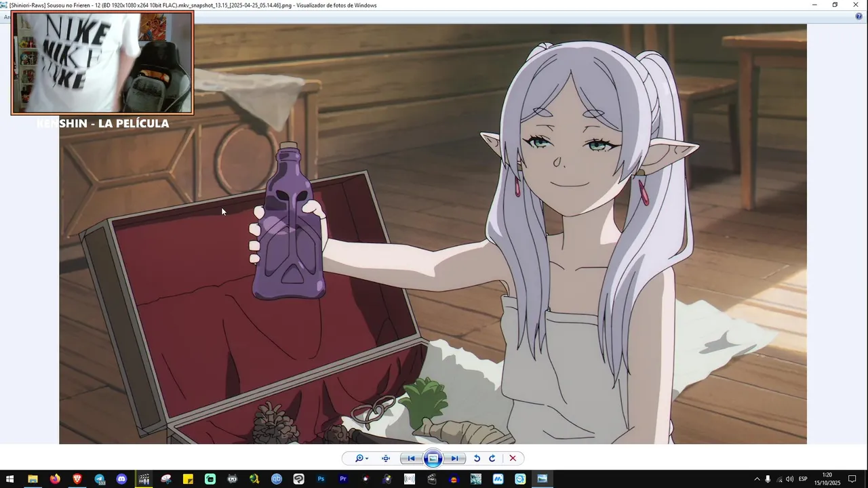Click the webcam overlay thumbnail
Viewport: 868px width, 488px height.
(102, 62)
